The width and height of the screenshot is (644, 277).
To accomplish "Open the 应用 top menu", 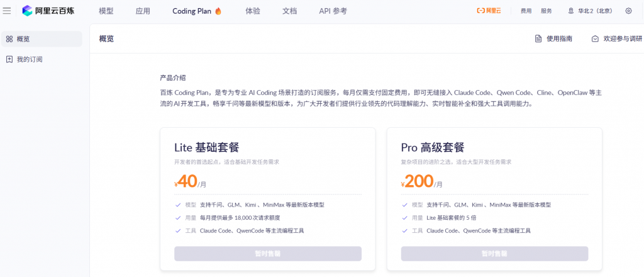I will [143, 11].
